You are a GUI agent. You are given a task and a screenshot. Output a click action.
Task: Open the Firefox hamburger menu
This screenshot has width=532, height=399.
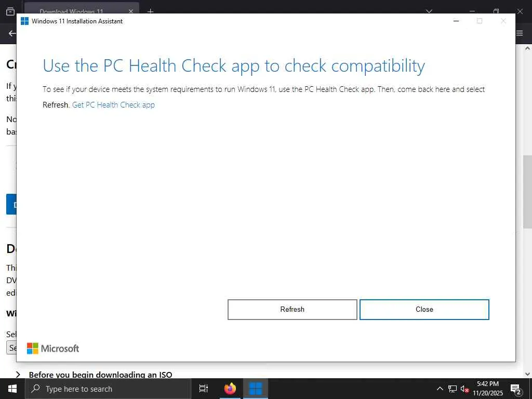(x=520, y=33)
